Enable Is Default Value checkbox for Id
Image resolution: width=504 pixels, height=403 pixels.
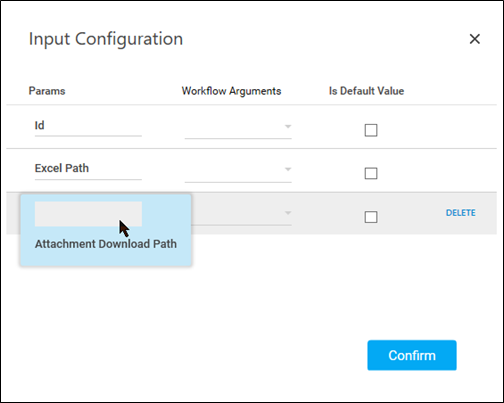point(371,130)
